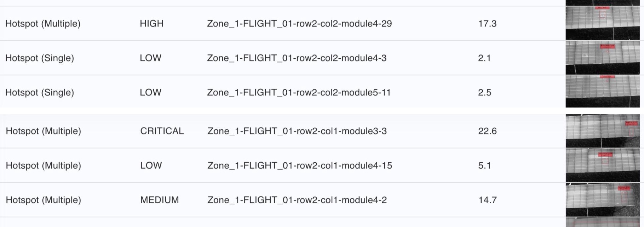The image size is (644, 227).
Task: Click Hotspot (Multiple) in the HIGH row
Action: (43, 24)
